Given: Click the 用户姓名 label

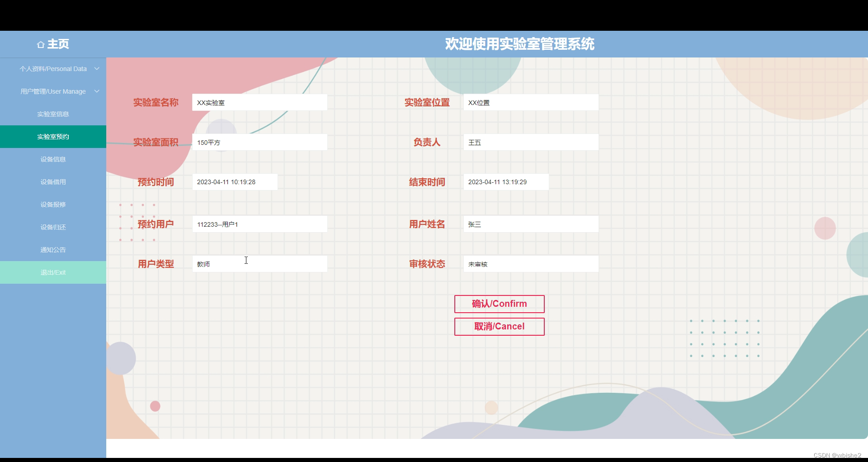Looking at the screenshot, I should coord(427,224).
